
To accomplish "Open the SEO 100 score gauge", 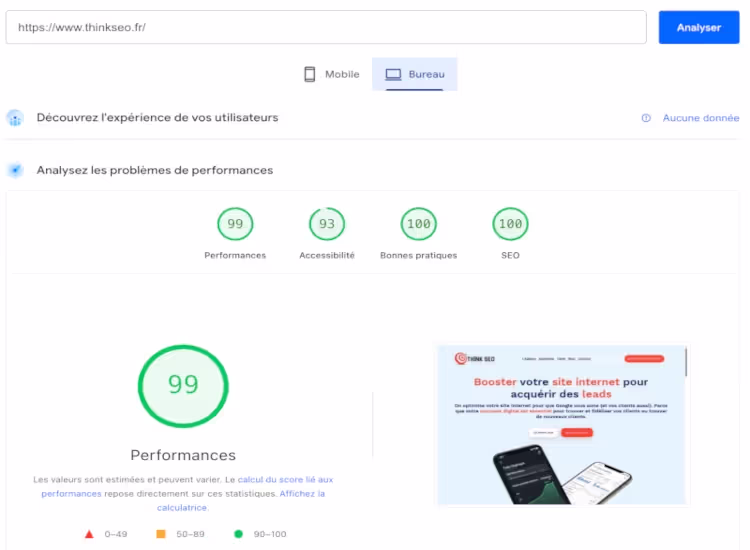I will [510, 225].
